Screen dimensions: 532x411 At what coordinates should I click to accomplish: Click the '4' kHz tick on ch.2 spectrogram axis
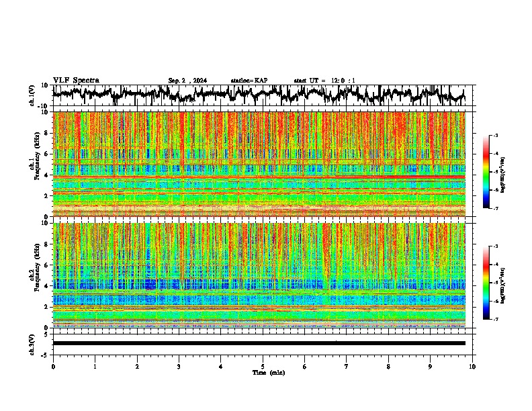pyautogui.click(x=47, y=286)
